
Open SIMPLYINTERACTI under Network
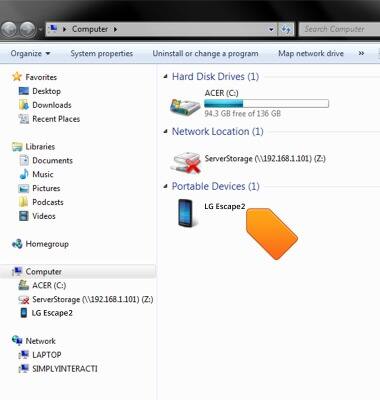click(x=65, y=369)
